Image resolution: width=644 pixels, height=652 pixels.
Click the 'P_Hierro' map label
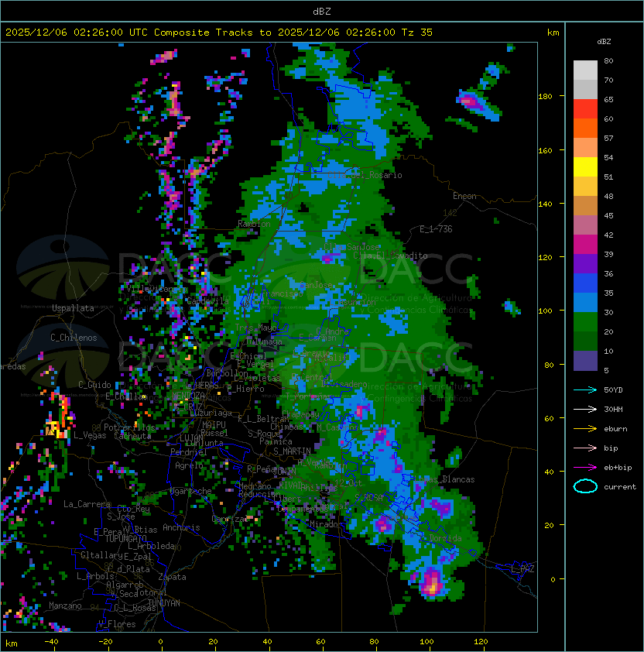(245, 389)
